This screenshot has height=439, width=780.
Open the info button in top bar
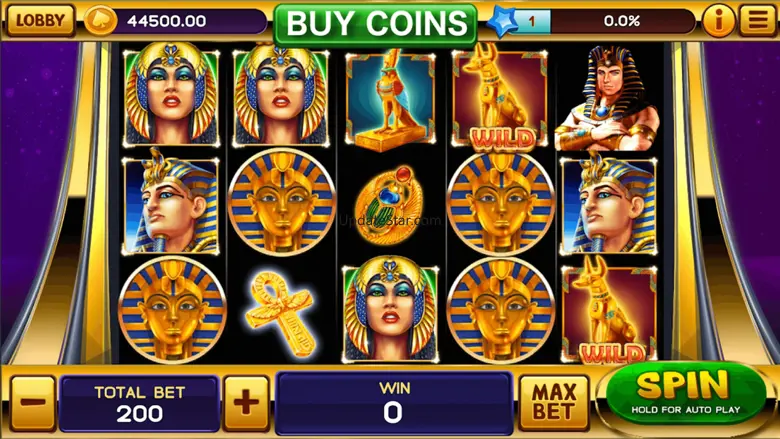click(x=718, y=21)
